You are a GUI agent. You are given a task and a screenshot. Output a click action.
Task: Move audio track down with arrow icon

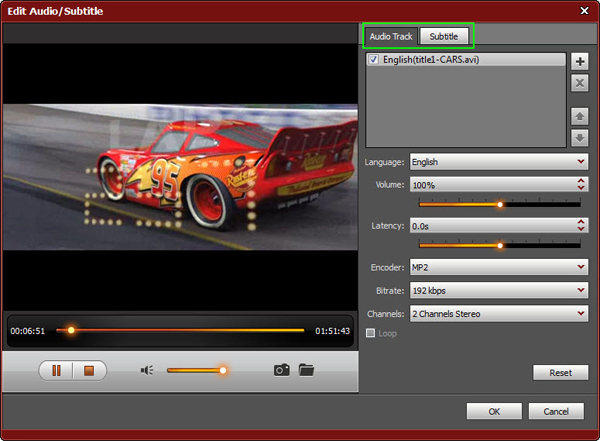pyautogui.click(x=580, y=138)
